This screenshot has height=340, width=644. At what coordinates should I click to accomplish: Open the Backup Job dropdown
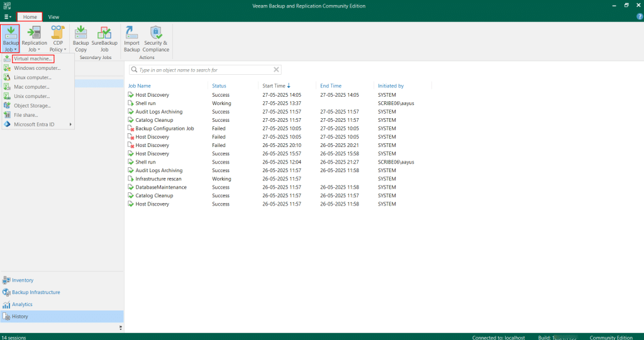[11, 39]
